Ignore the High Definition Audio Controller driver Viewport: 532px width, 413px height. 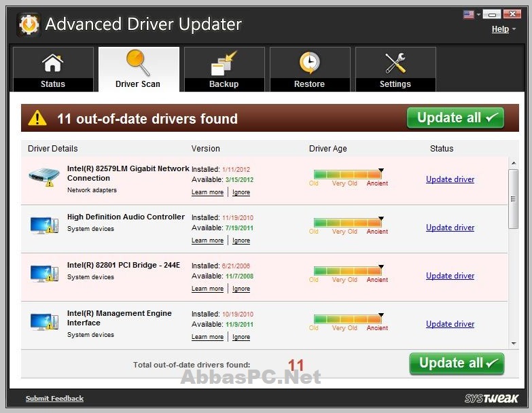pos(241,240)
